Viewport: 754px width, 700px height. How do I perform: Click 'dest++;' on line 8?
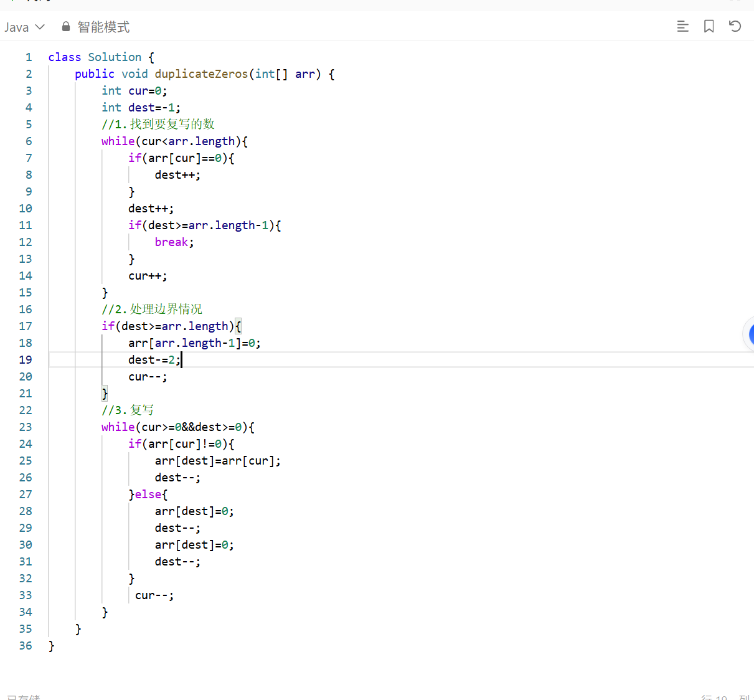[x=178, y=175]
